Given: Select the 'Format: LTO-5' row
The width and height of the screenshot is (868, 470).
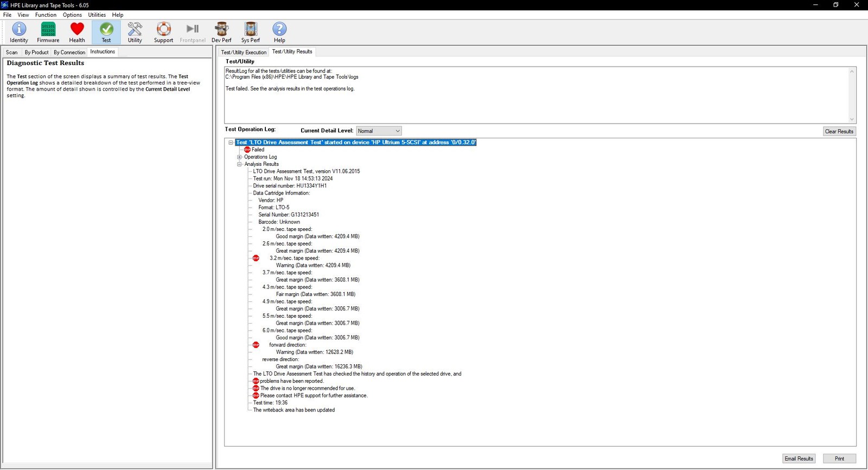Looking at the screenshot, I should 274,208.
